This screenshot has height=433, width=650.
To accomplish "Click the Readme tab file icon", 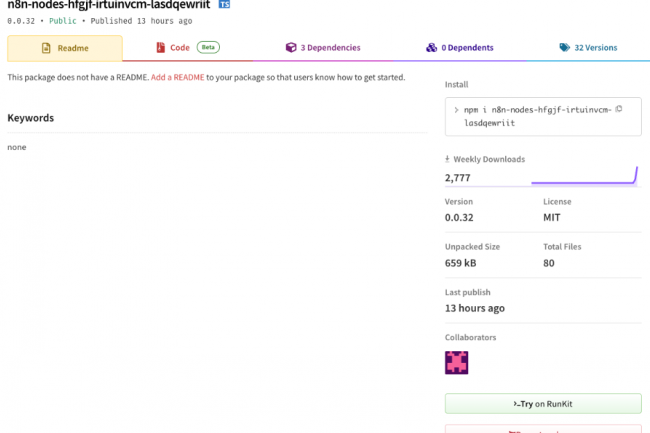I will click(x=46, y=48).
